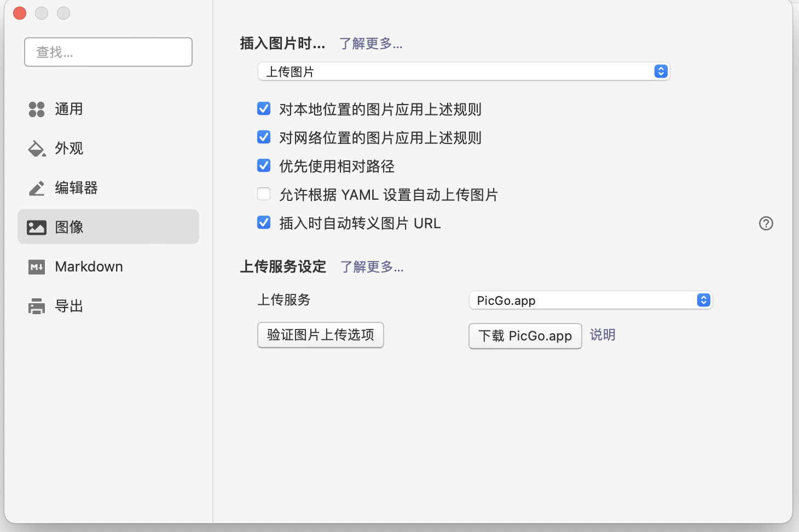Open the question mark help icon

pos(766,223)
